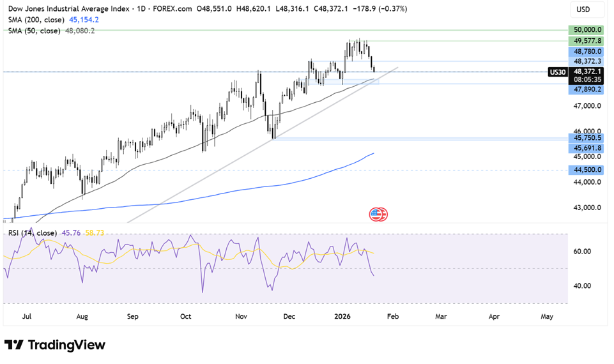Click the RSI (14, close) indicator legend

[33, 233]
